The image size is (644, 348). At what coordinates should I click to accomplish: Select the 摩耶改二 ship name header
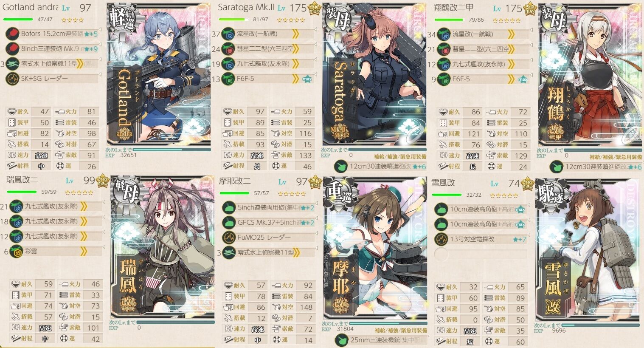pos(235,181)
